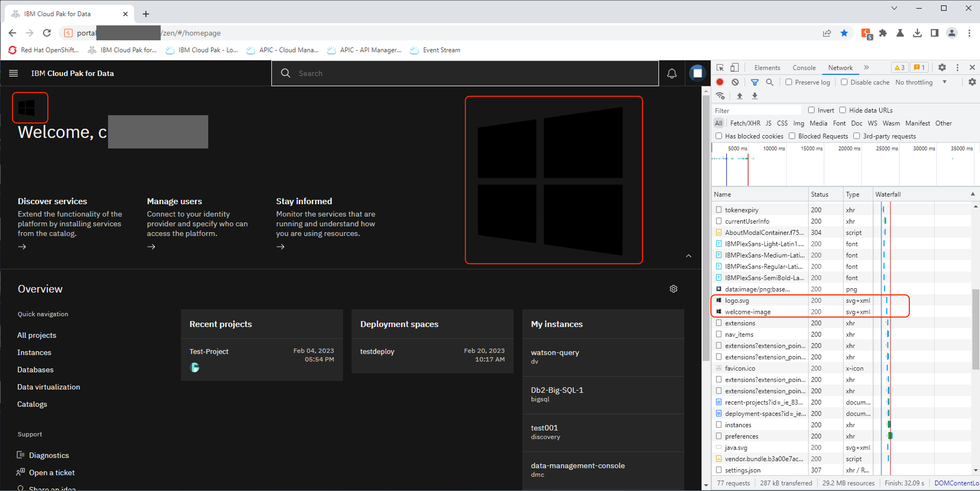Enable the Preserve log checkbox
This screenshot has width=980, height=491.
pyautogui.click(x=789, y=82)
